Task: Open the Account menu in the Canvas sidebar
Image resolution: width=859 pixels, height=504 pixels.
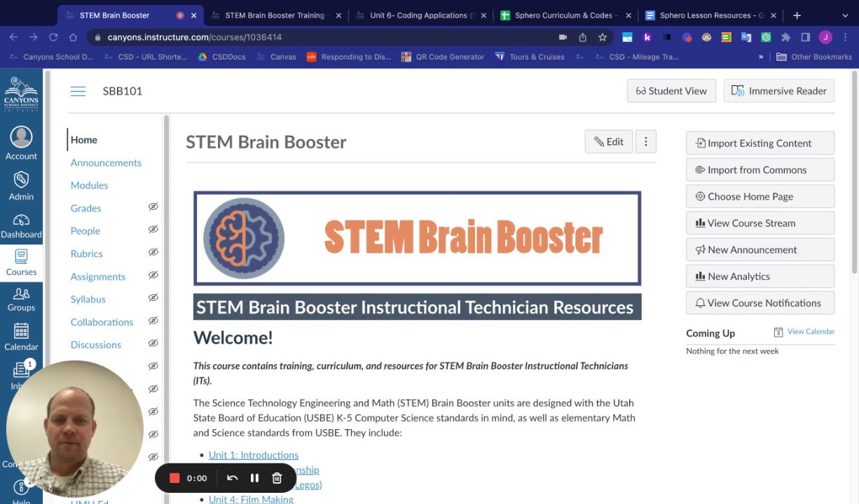Action: (21, 143)
